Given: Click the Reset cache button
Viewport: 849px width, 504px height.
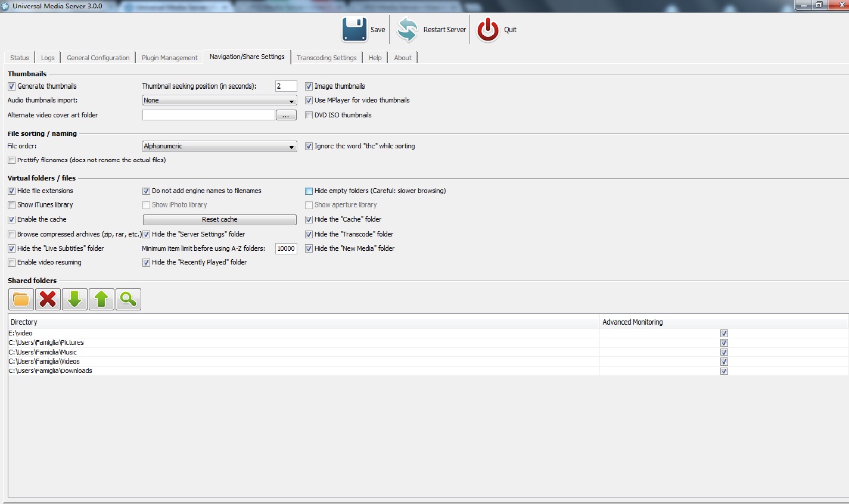Looking at the screenshot, I should click(x=219, y=220).
